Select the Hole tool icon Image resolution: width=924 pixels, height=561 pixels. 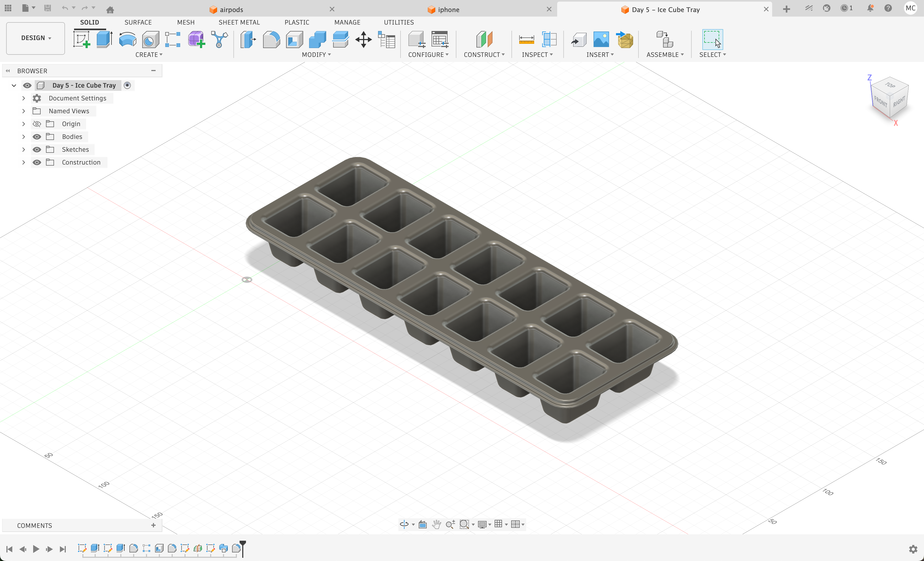point(150,39)
